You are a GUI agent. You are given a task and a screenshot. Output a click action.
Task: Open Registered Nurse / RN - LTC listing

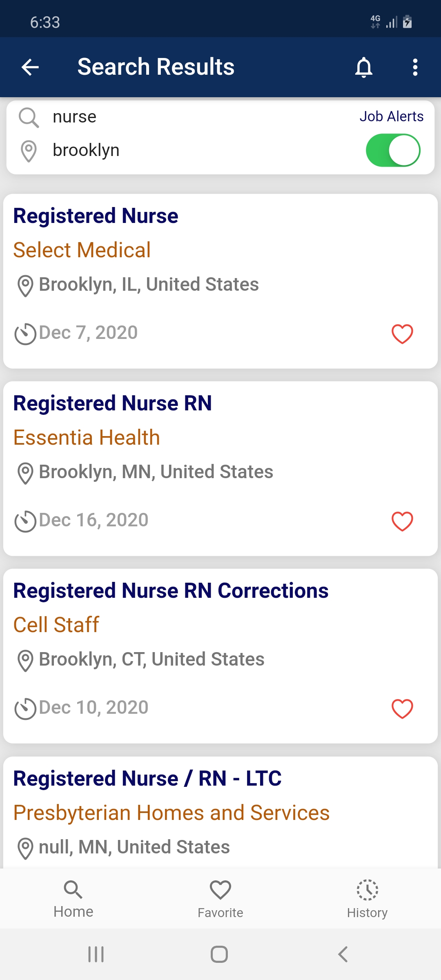147,778
